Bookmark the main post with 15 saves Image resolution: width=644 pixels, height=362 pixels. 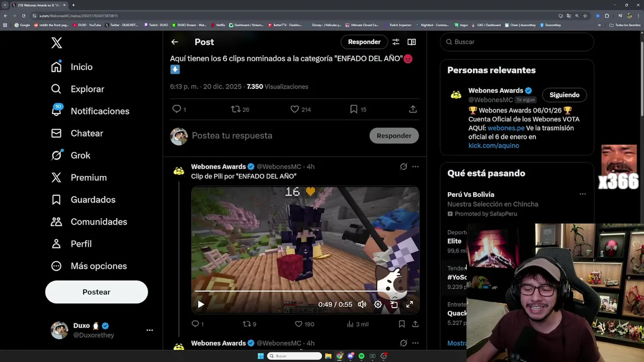[x=354, y=109]
